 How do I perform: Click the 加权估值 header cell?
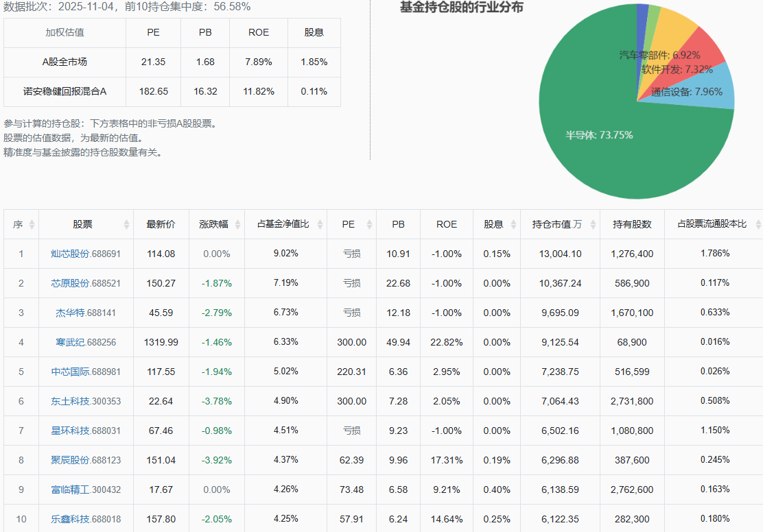[64, 33]
